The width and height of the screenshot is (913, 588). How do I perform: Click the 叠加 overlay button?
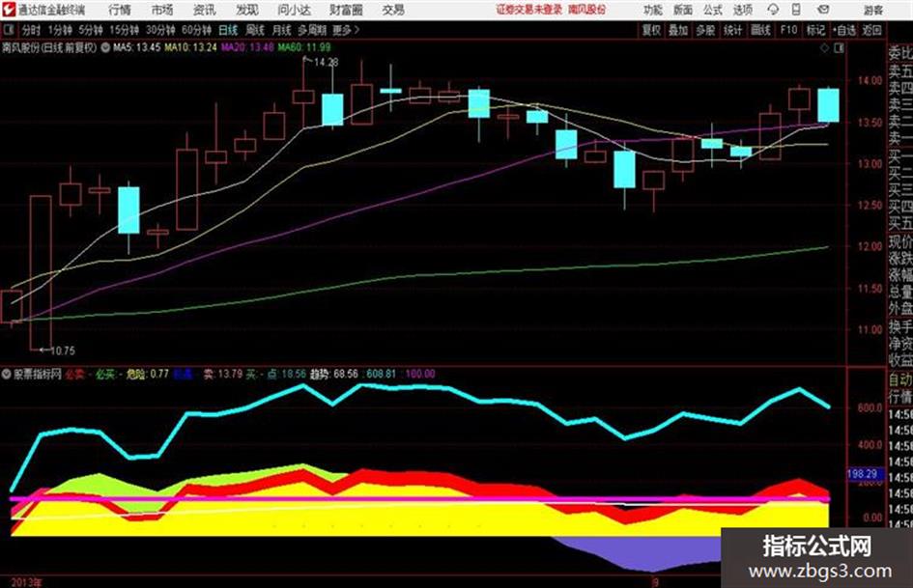678,30
